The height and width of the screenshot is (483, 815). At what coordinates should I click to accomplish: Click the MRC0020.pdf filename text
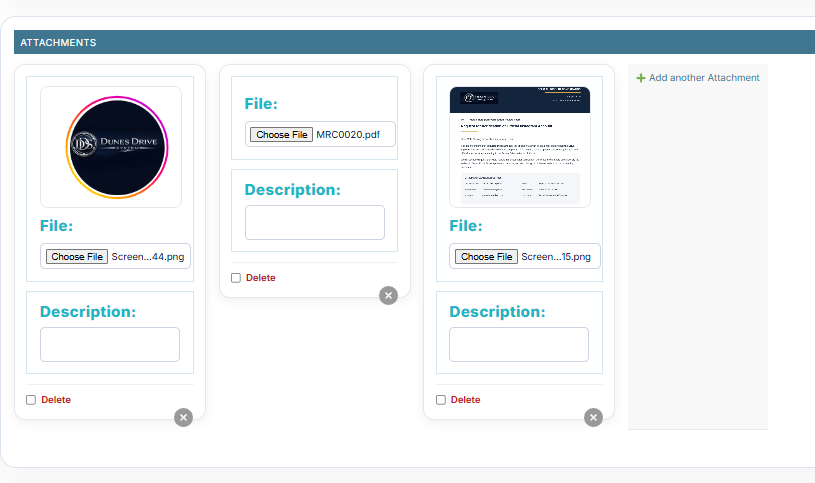(348, 135)
